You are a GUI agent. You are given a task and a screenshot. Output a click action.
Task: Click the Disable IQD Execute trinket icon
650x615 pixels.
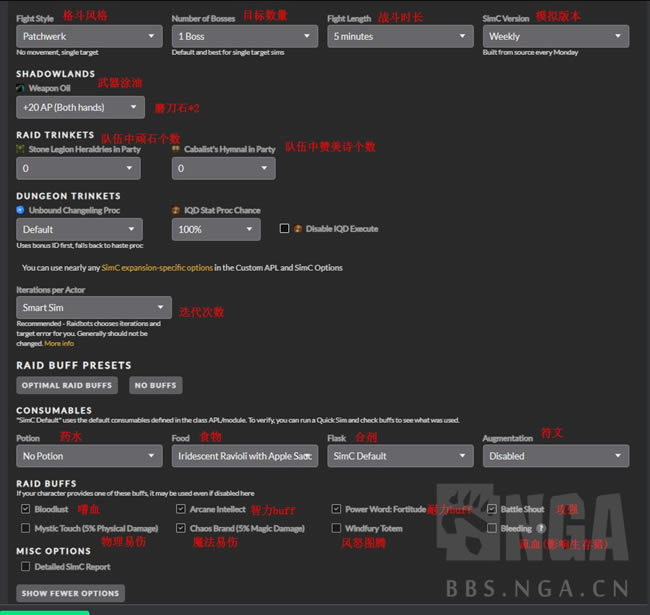click(x=298, y=229)
